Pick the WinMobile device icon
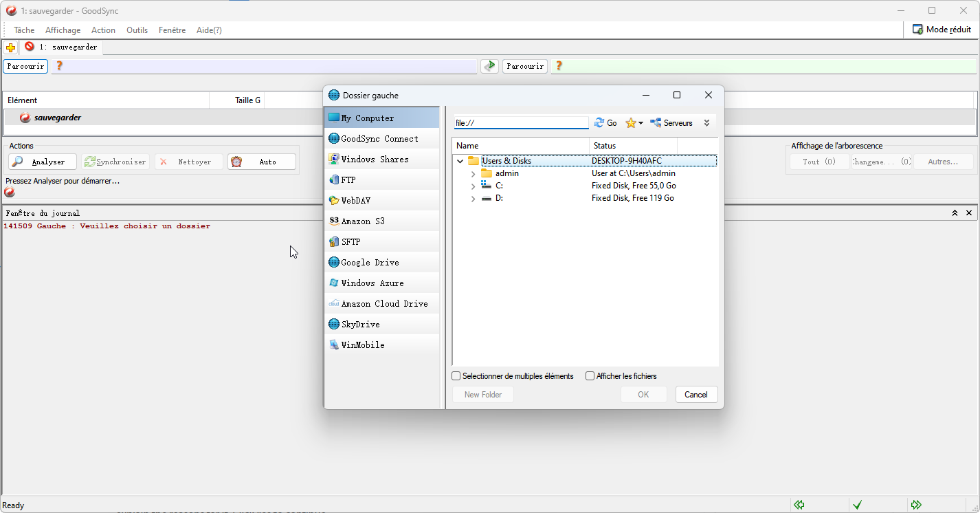Screen dimensions: 980x513 tap(334, 345)
